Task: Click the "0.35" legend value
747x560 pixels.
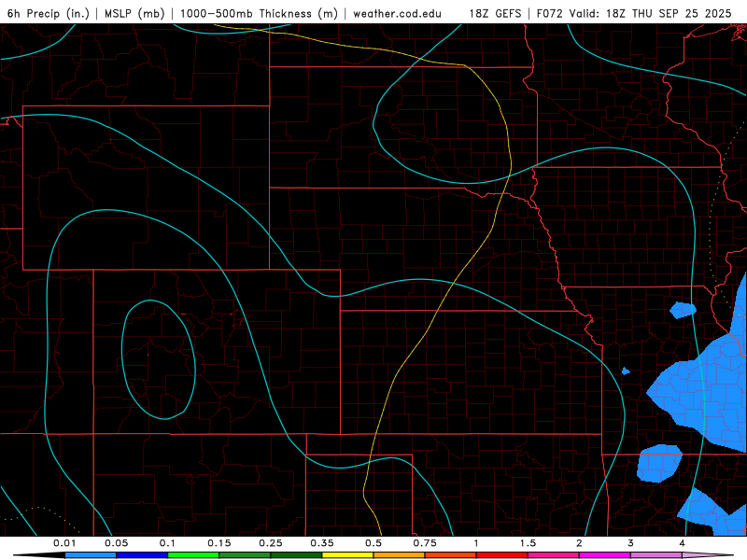Action: point(322,543)
